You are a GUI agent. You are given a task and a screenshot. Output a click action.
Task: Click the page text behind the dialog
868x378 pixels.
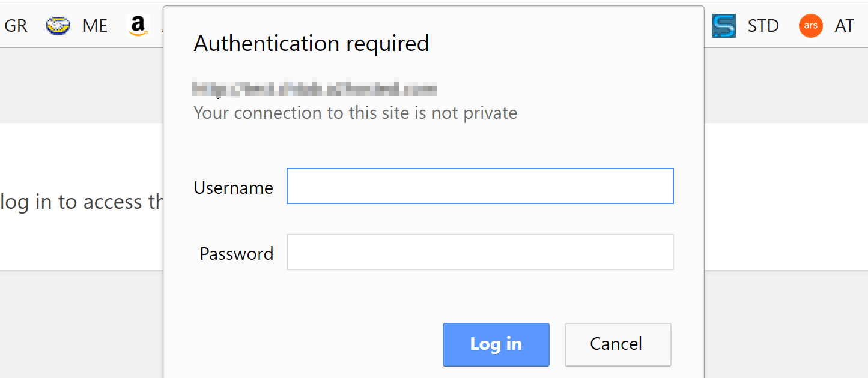click(81, 202)
